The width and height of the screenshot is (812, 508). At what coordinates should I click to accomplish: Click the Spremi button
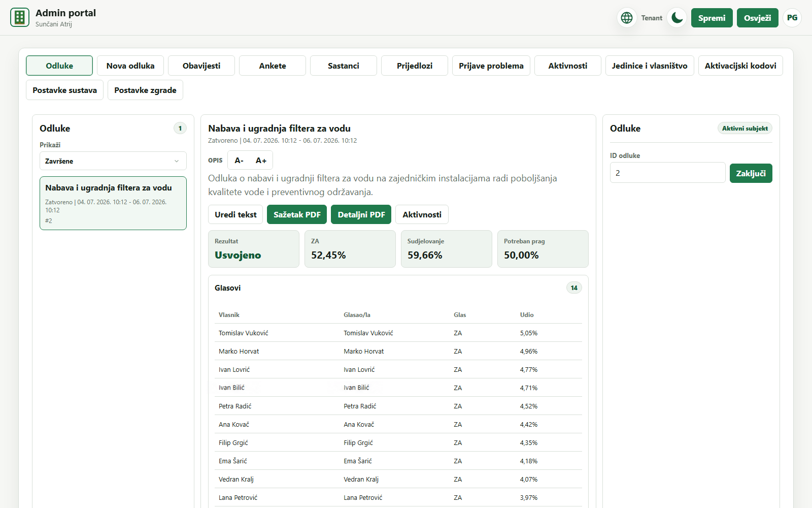712,18
